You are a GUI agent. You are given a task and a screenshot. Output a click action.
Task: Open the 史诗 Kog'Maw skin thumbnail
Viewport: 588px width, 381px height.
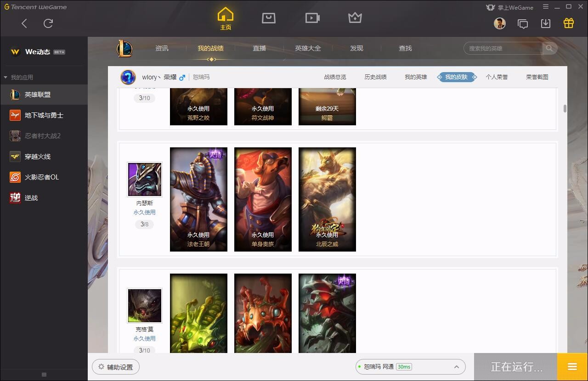[x=327, y=314]
